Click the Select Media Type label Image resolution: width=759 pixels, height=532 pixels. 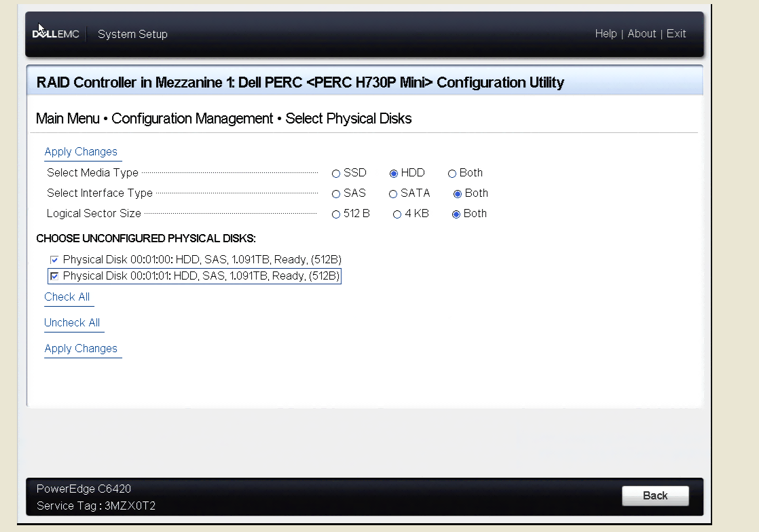(x=92, y=172)
